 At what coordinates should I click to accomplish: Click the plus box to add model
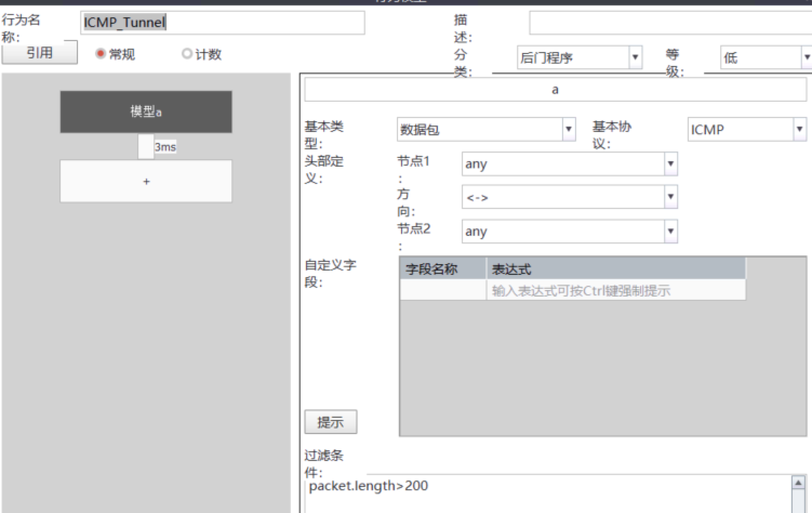point(146,181)
